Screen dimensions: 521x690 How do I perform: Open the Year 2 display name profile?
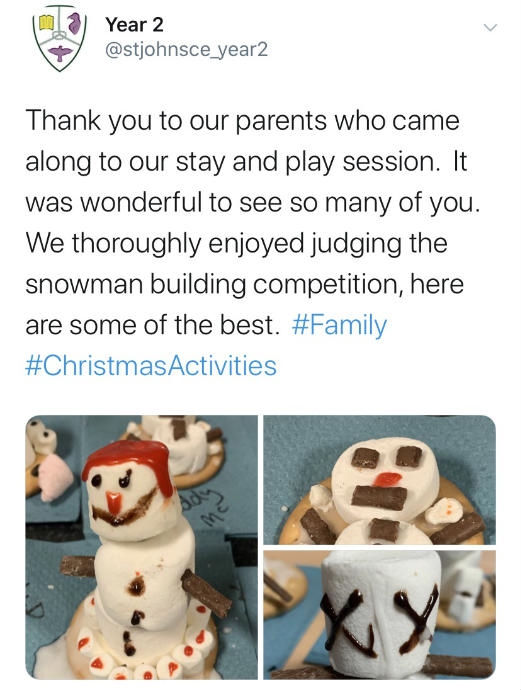pos(134,25)
